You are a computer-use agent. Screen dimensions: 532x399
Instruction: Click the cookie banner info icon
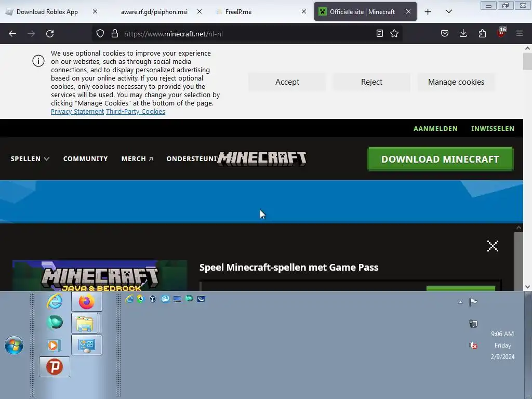(38, 61)
